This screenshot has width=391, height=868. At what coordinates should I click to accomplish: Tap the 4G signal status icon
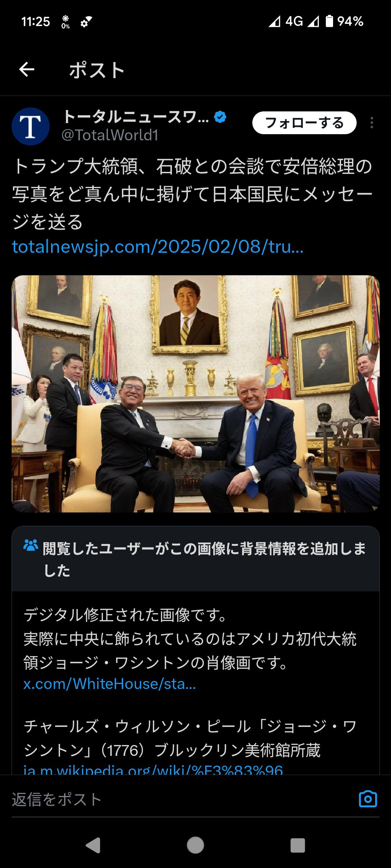(294, 21)
